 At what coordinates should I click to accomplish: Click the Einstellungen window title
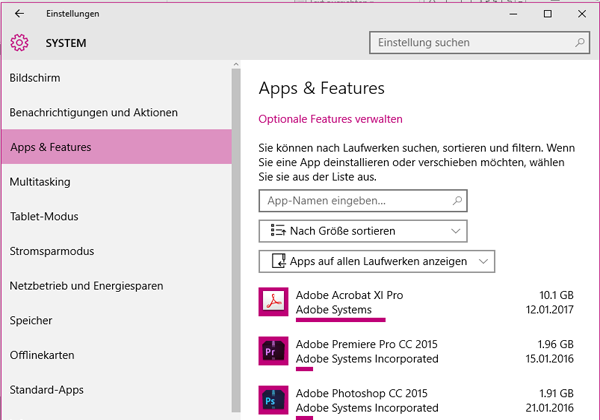click(73, 14)
